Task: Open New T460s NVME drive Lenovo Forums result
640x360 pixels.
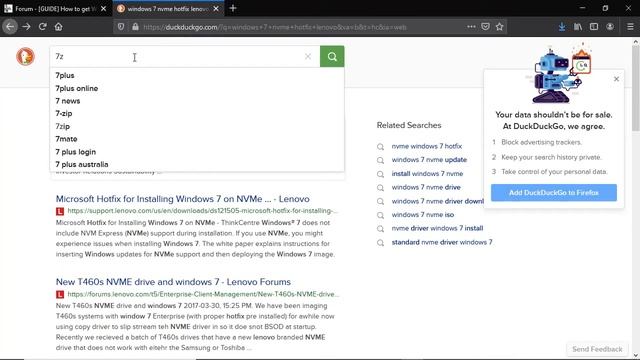Action: pyautogui.click(x=173, y=282)
